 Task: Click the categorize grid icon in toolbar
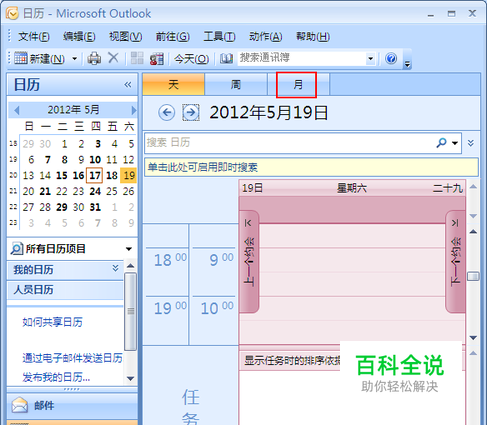point(137,58)
